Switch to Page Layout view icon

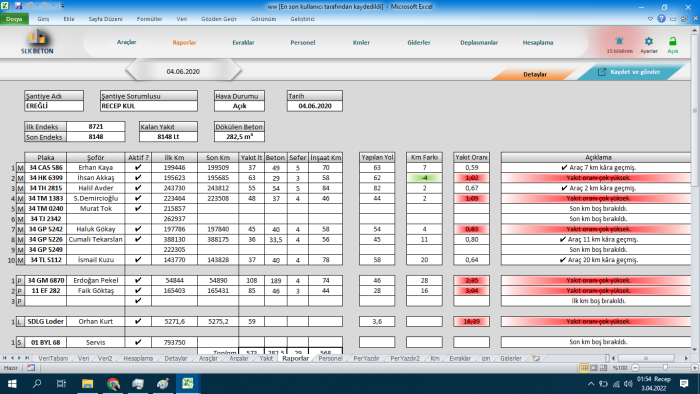pos(594,368)
